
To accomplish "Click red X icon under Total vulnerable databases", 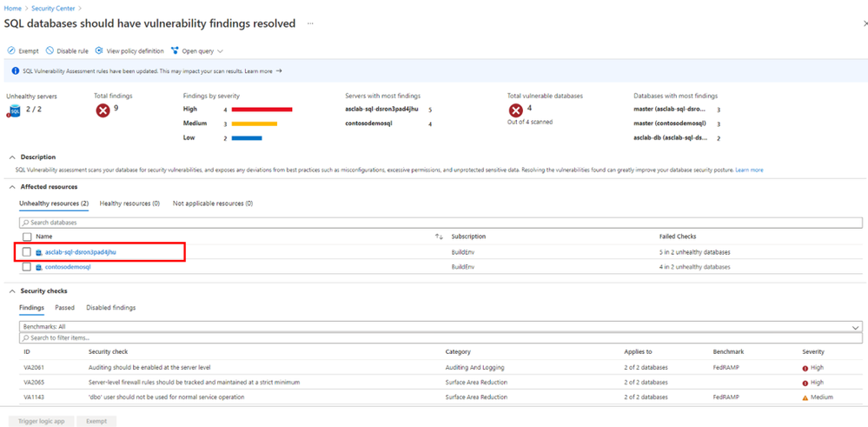I will 516,110.
